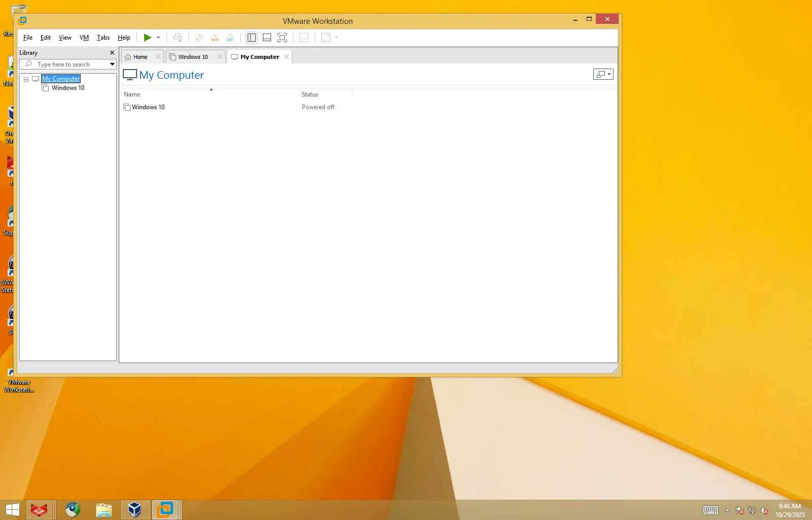Open the File menu
Screen dimensions: 812x520
click(28, 38)
